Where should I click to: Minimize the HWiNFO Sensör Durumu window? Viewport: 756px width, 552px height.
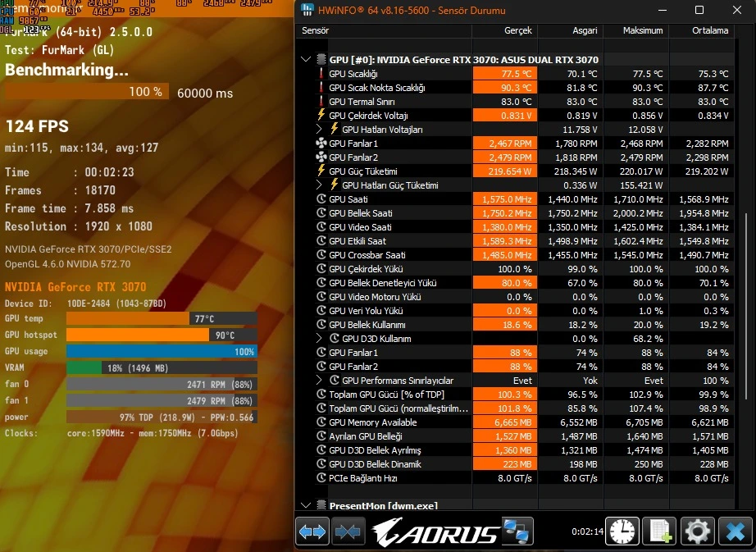click(663, 10)
